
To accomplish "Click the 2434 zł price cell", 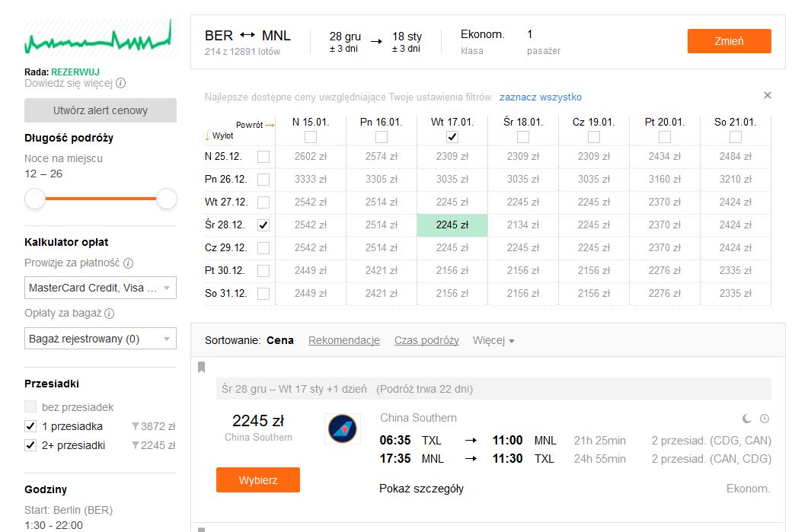I will pos(665,157).
